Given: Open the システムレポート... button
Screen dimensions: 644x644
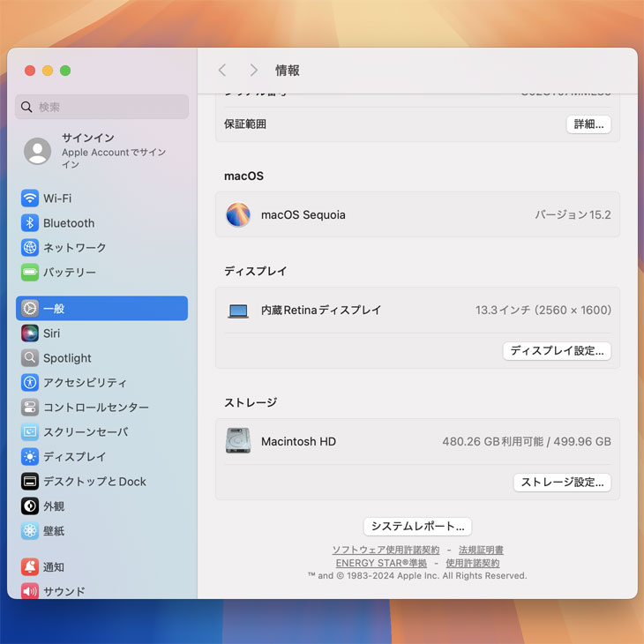Looking at the screenshot, I should 417,527.
